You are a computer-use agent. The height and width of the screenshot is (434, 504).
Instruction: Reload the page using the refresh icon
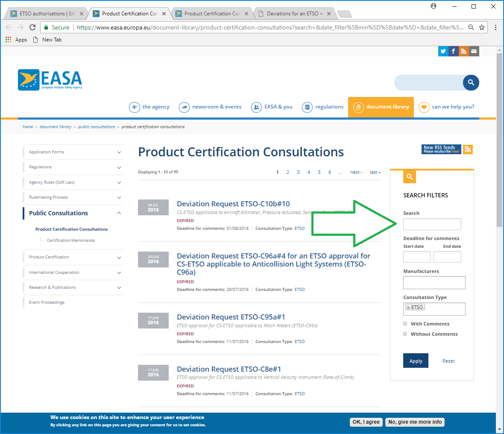pyautogui.click(x=32, y=27)
